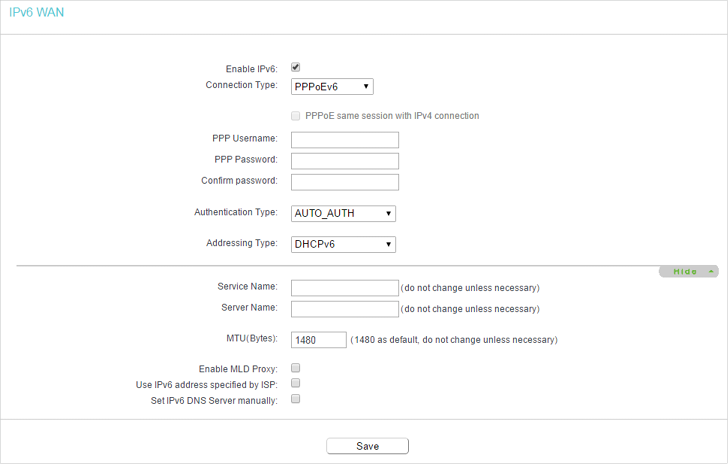Check Use IPv6 address specified by ISP
Screen dimensions: 728x464
295,383
